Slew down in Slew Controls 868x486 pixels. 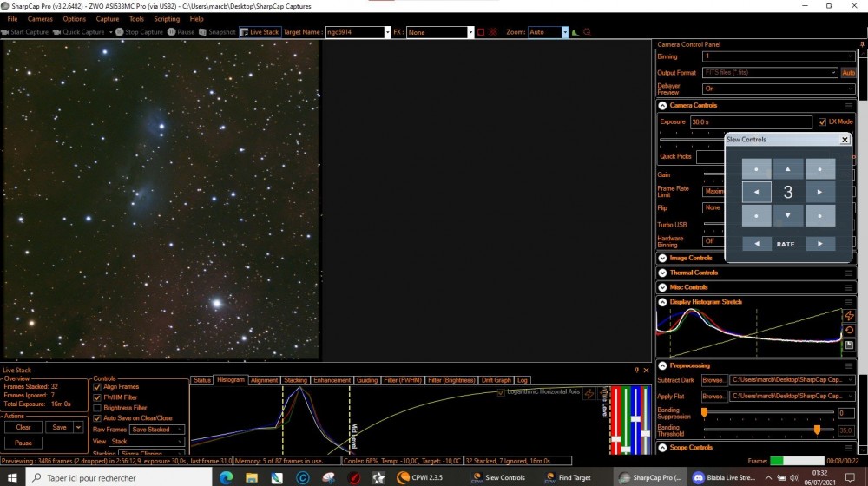click(x=788, y=215)
